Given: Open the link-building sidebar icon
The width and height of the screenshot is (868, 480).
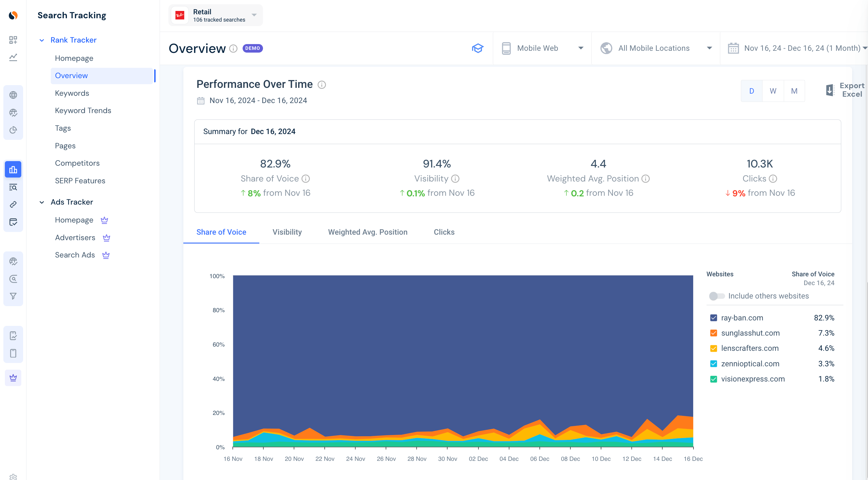Looking at the screenshot, I should click(13, 204).
